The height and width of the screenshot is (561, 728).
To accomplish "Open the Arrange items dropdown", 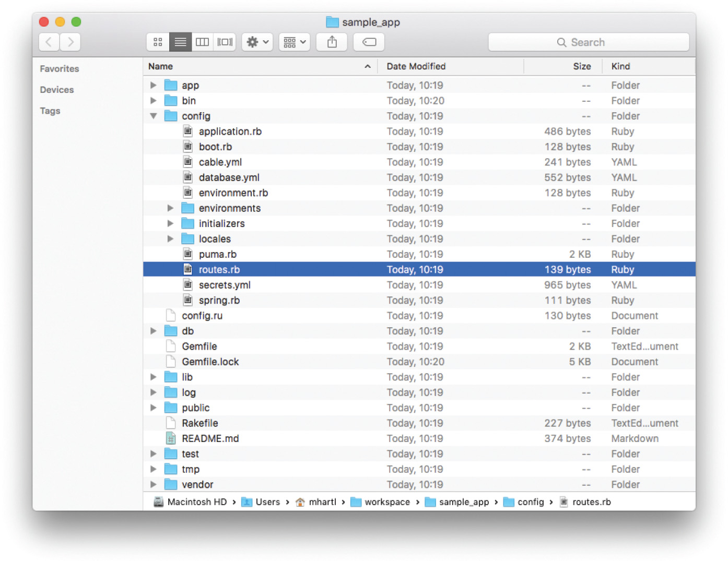I will coord(295,42).
